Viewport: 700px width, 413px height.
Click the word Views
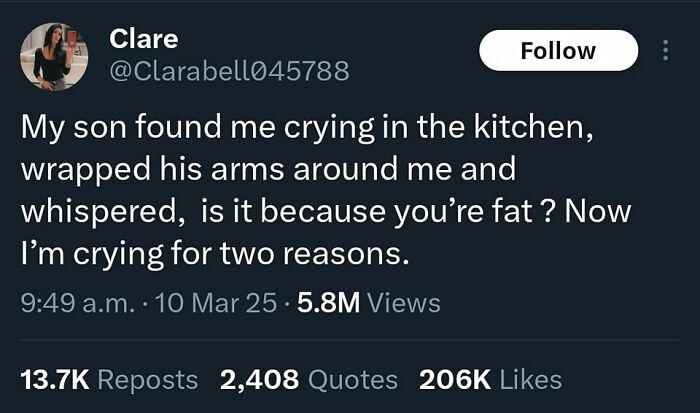pyautogui.click(x=403, y=301)
